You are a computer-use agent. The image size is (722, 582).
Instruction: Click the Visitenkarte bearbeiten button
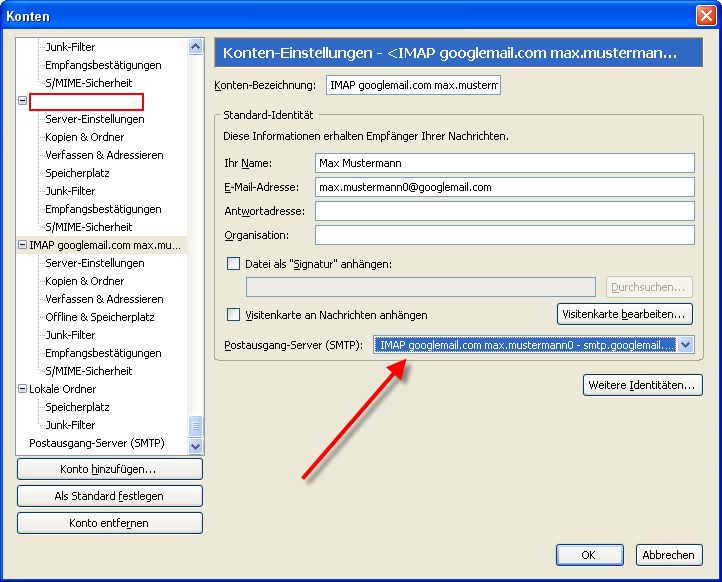(624, 314)
